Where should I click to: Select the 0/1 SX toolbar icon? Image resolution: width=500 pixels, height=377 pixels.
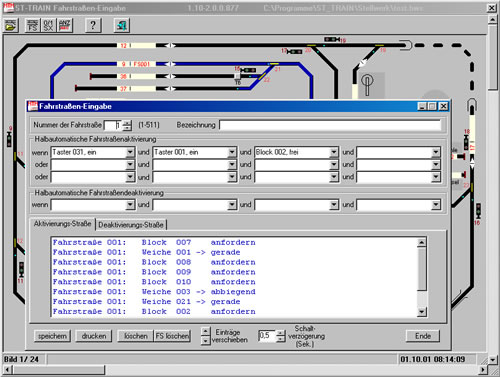point(48,25)
